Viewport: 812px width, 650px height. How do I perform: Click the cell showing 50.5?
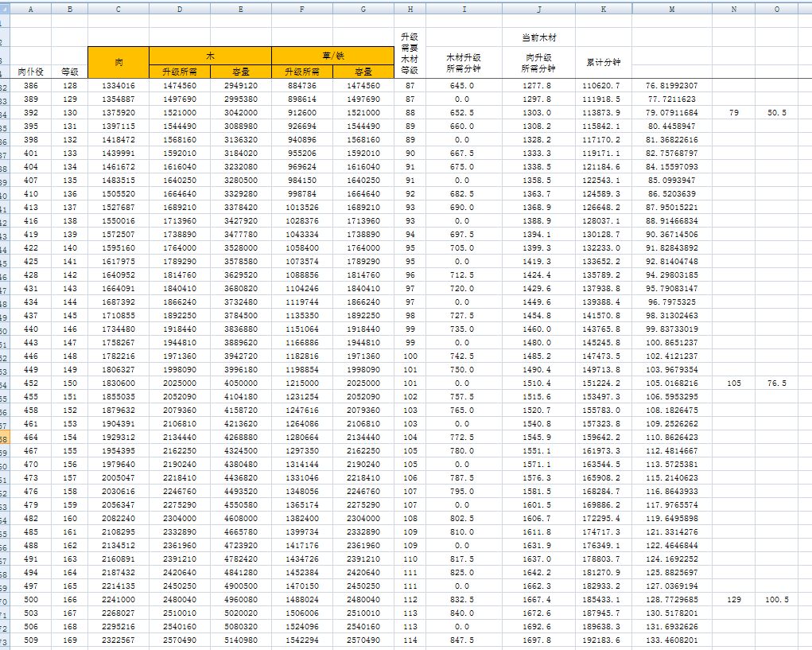[x=776, y=113]
